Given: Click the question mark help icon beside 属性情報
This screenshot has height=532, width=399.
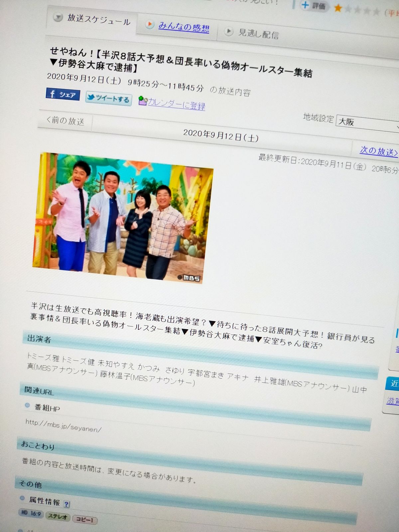Looking at the screenshot, I should [x=66, y=504].
